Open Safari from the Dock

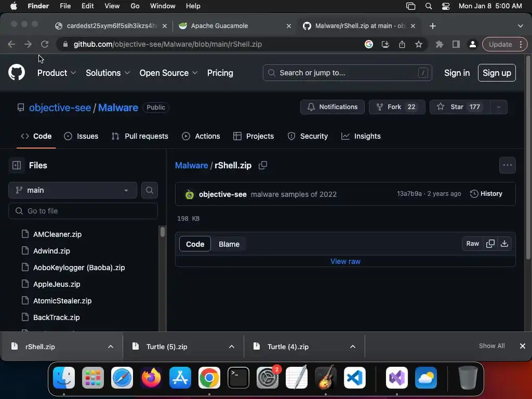122,378
